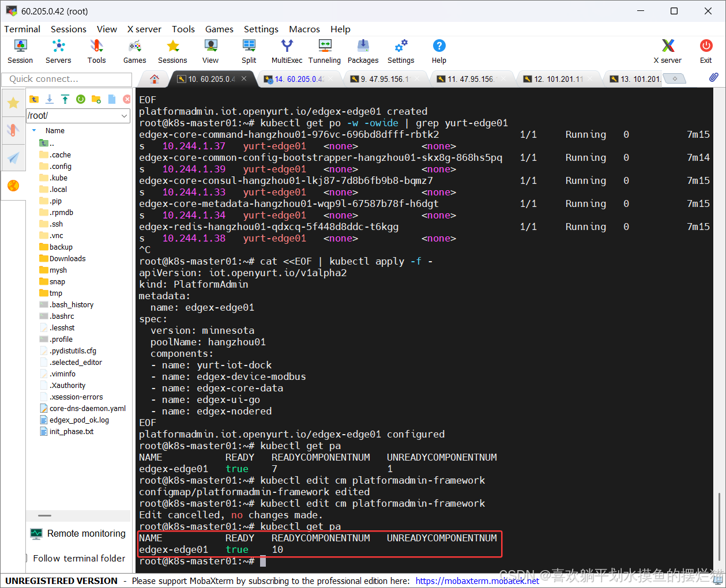
Task: Open the Servers toolbar icon
Action: [x=58, y=51]
